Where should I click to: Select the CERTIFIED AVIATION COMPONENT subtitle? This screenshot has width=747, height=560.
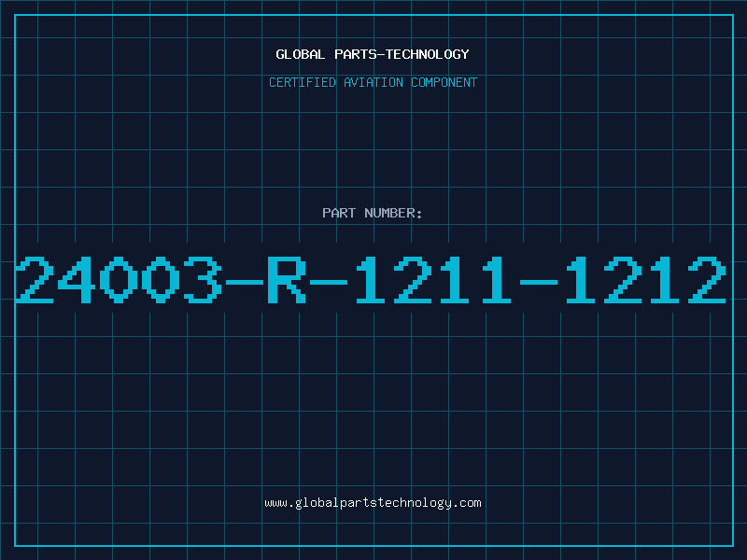pos(373,82)
